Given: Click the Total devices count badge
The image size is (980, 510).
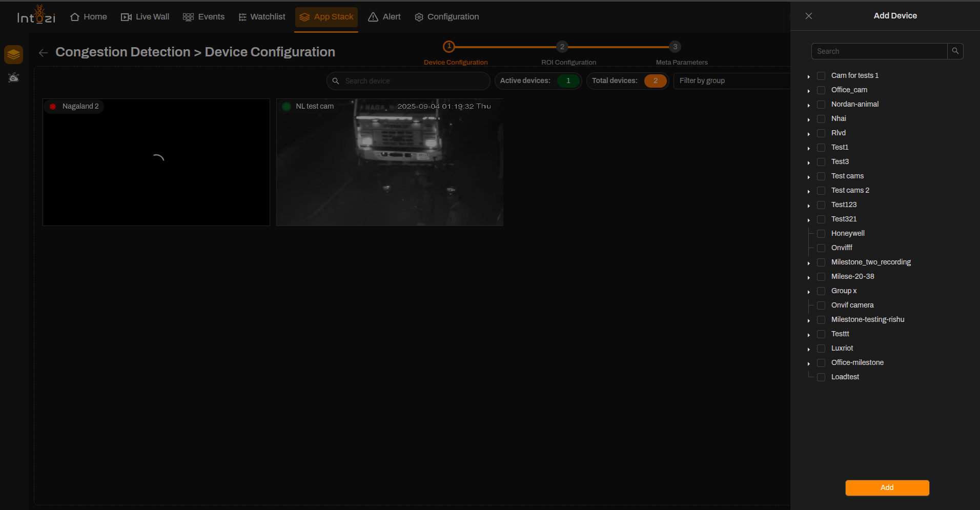Looking at the screenshot, I should click(x=655, y=81).
